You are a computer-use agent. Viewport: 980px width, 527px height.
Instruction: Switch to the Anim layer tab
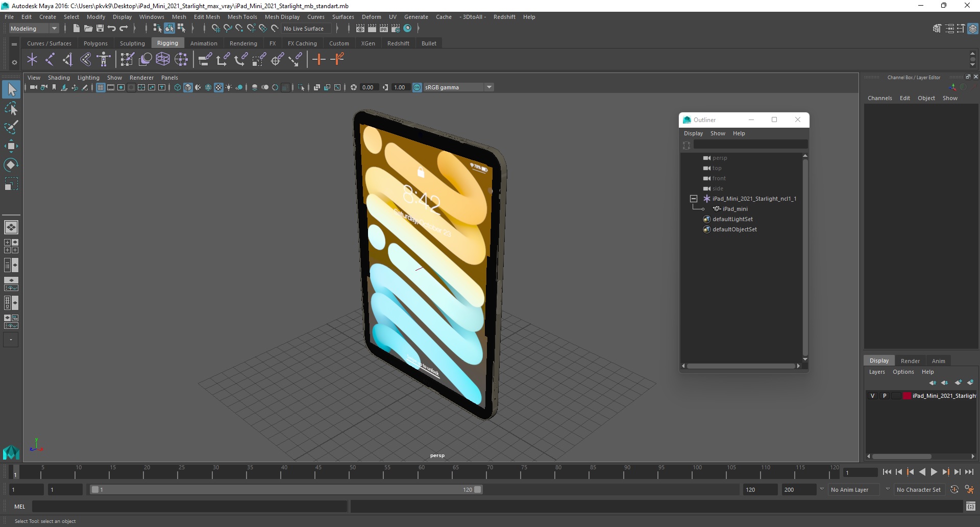click(938, 361)
